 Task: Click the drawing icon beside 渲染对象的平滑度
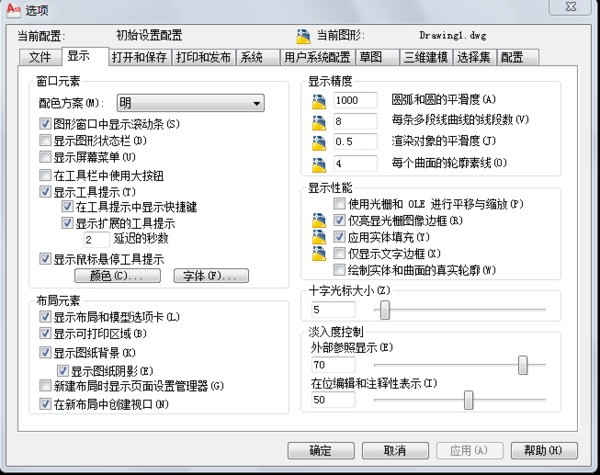(x=320, y=142)
